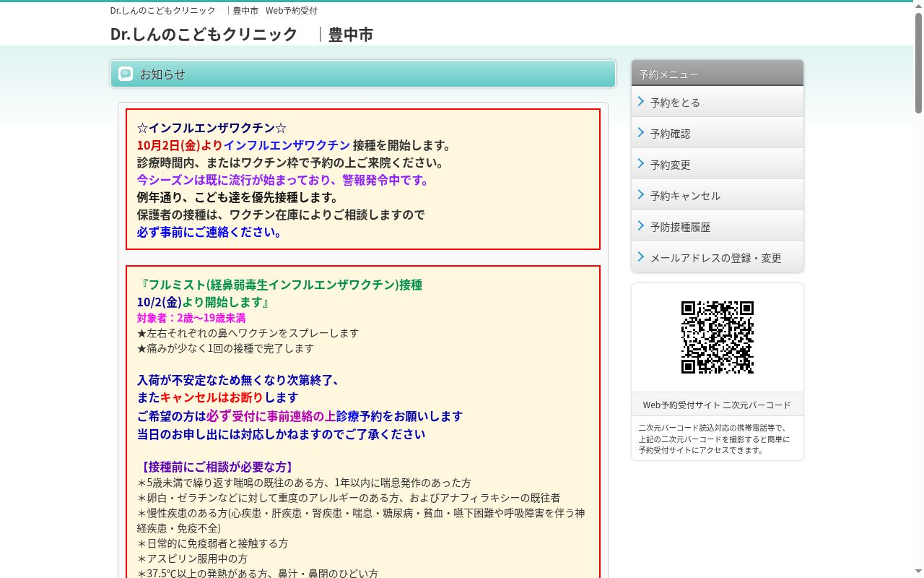Click the page vertical scrollbar thumb

918,61
